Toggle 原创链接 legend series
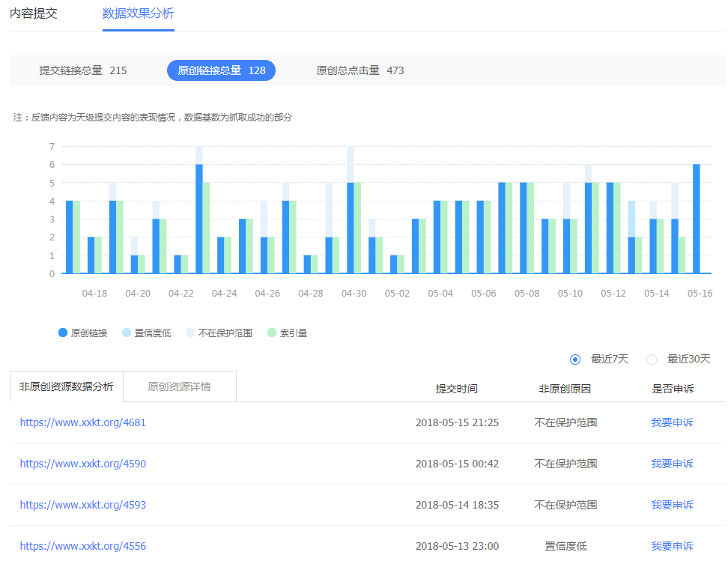 (x=82, y=333)
